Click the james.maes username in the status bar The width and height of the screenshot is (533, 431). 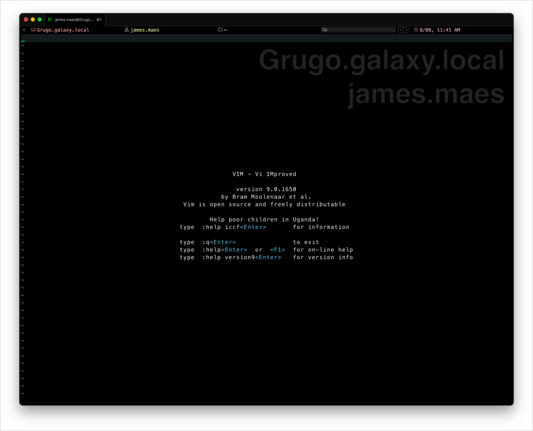click(145, 30)
